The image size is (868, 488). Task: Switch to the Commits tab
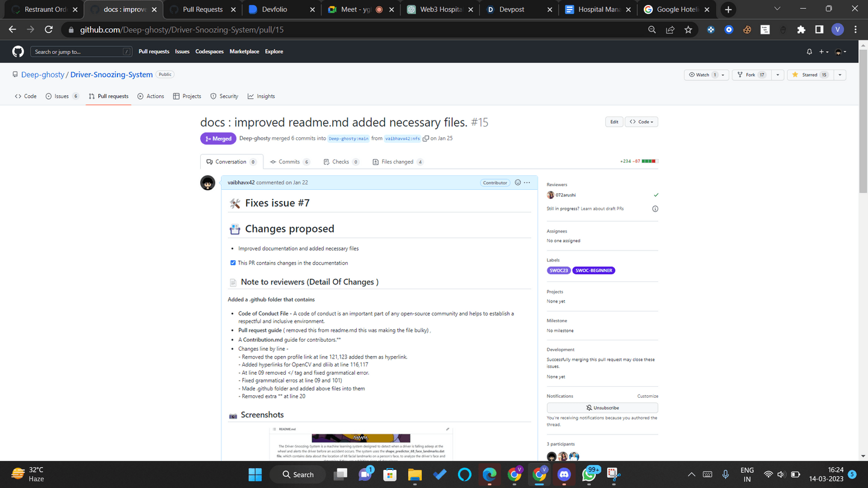click(x=289, y=162)
